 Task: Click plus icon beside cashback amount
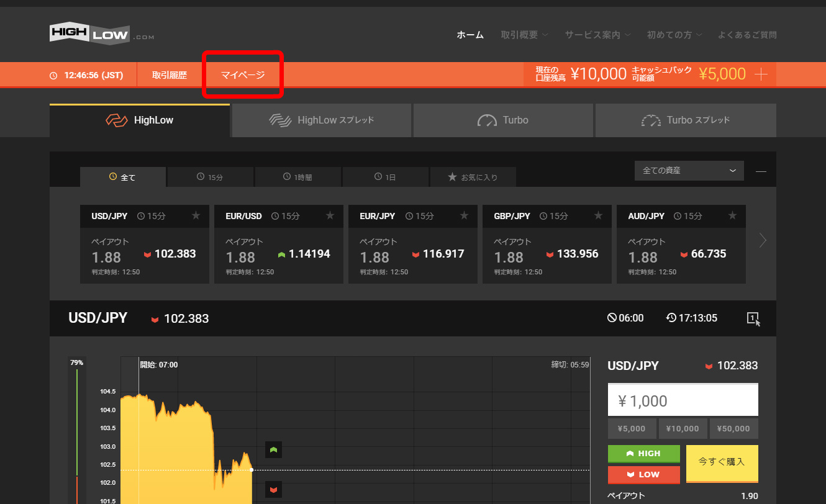pos(761,74)
